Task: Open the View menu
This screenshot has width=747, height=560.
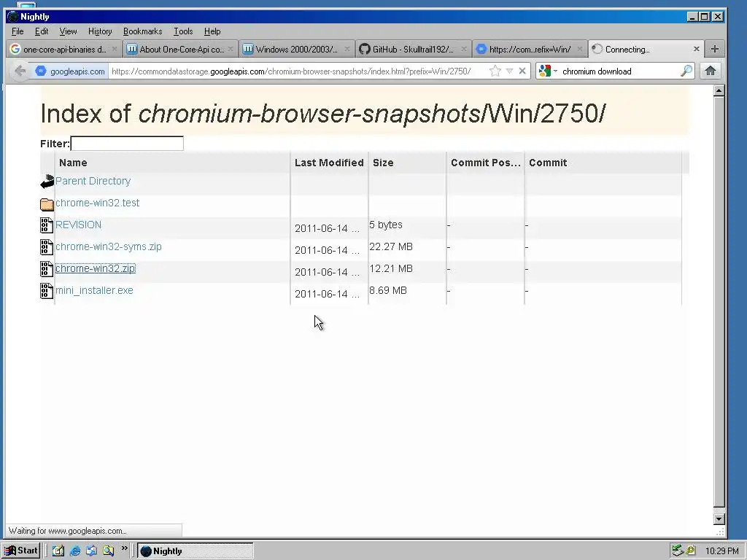Action: point(68,31)
